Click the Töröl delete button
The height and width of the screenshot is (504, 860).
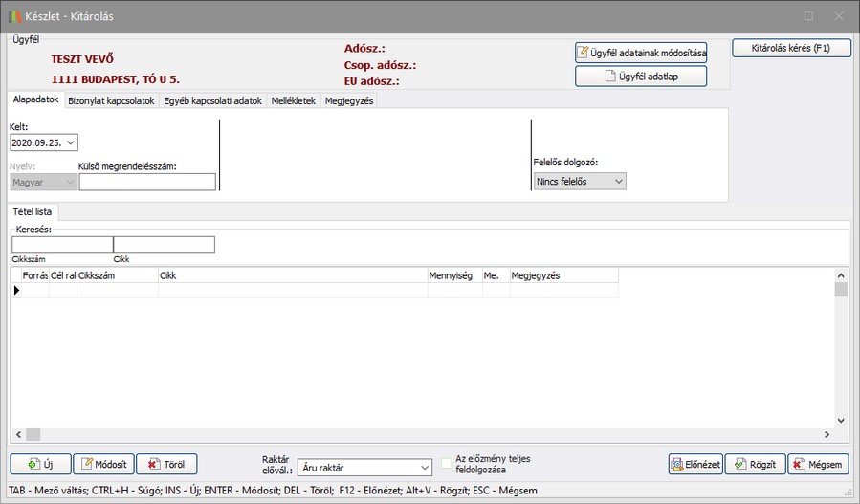(x=166, y=464)
